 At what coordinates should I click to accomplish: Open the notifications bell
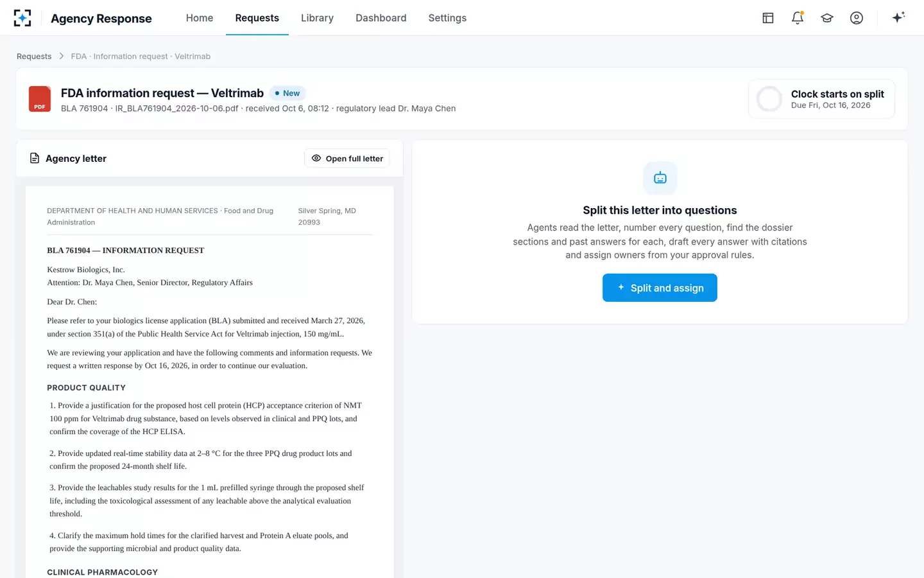coord(798,18)
